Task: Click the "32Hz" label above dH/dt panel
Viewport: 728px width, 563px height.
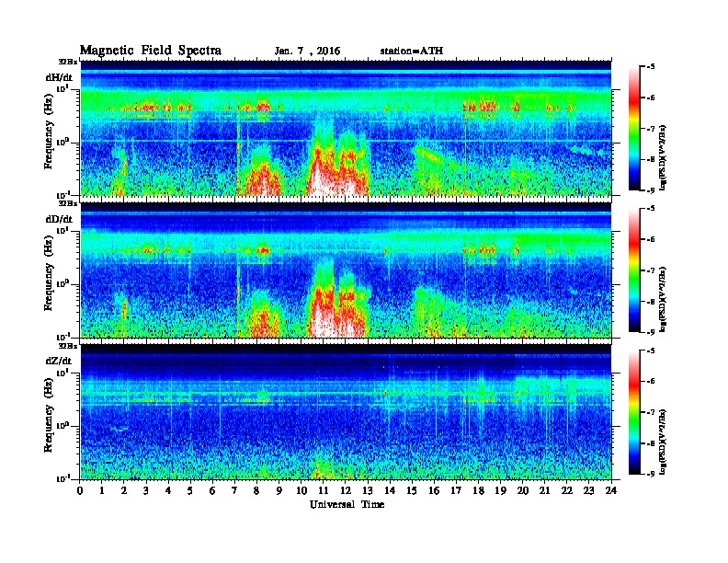Action: point(68,62)
